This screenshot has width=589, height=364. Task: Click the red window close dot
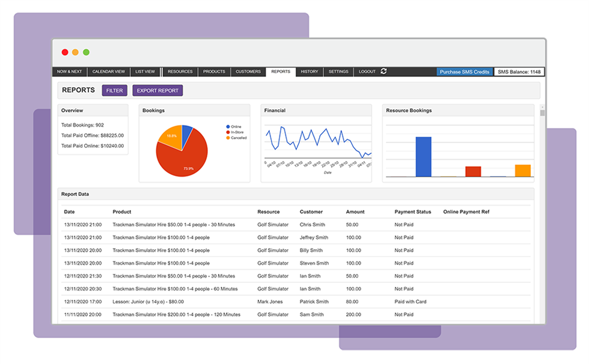coord(65,52)
